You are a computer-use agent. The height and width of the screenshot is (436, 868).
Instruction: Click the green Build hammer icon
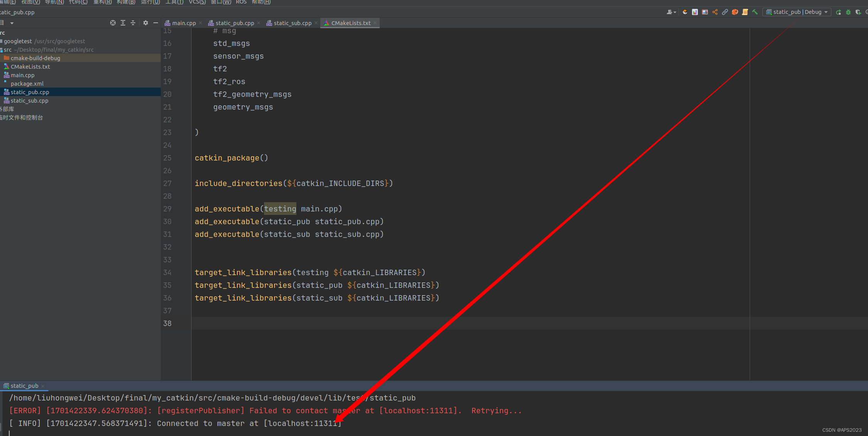(x=755, y=12)
